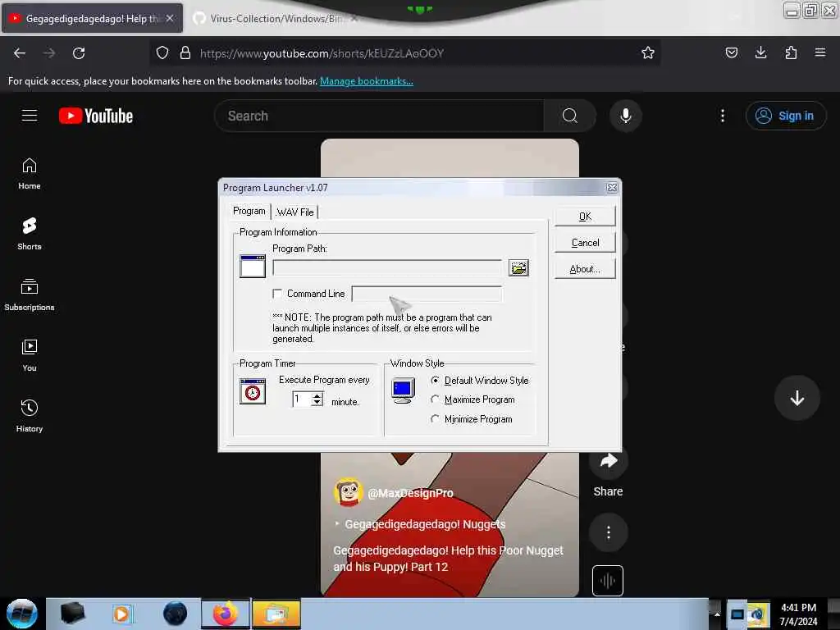Click the yellow folder taskbar icon
Viewport: 840px width, 630px height.
click(276, 614)
